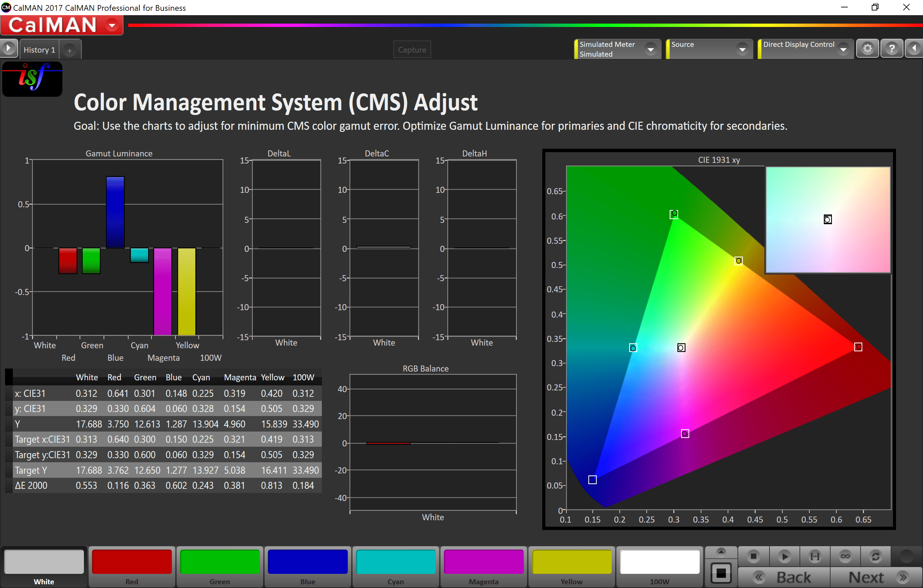Image resolution: width=923 pixels, height=588 pixels.
Task: Click the CIE 1931 xy chart title
Action: pyautogui.click(x=719, y=160)
